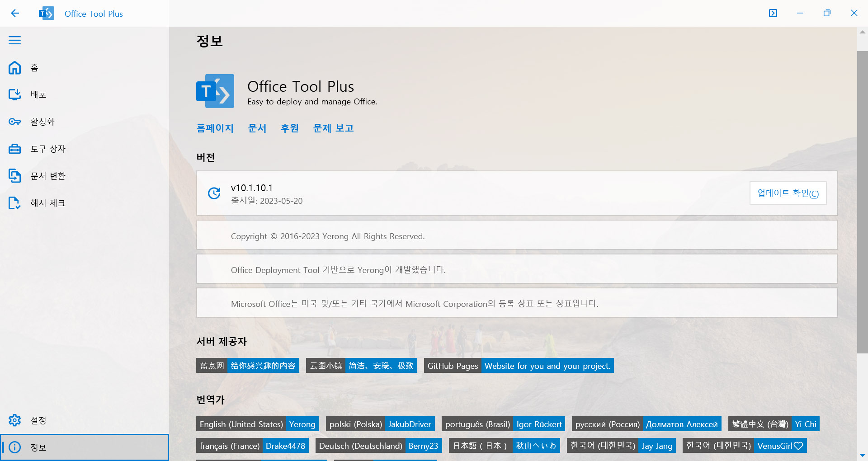Click the hash check (해시 체크) icon

[15, 203]
